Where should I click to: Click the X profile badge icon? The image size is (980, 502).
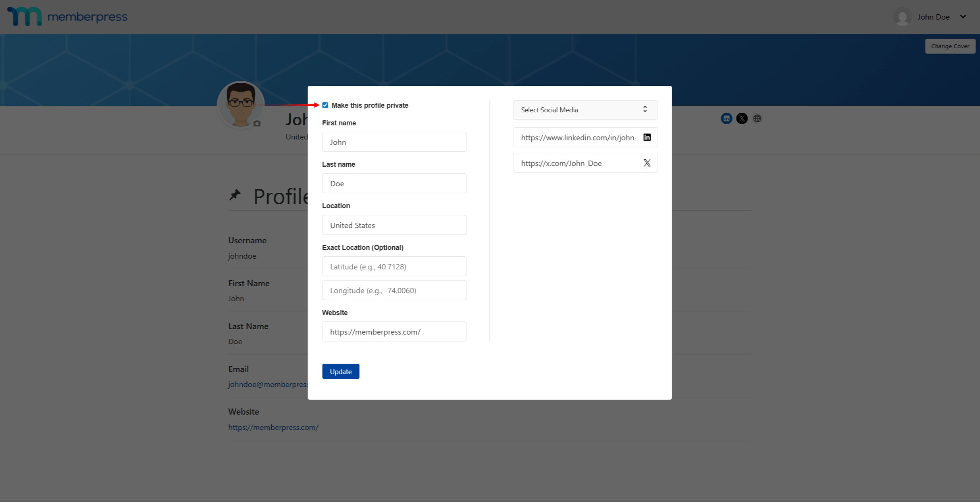[742, 118]
